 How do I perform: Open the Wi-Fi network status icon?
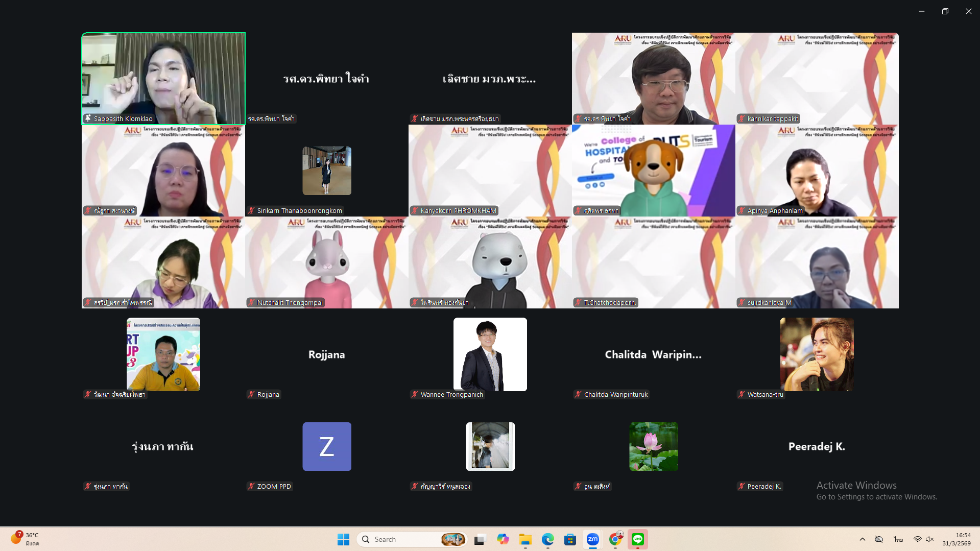(x=917, y=539)
